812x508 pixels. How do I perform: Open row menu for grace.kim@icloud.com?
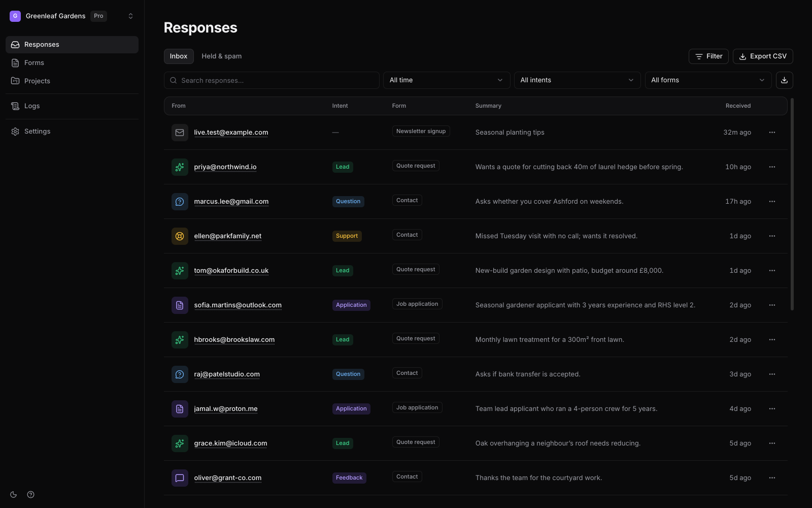pos(772,443)
